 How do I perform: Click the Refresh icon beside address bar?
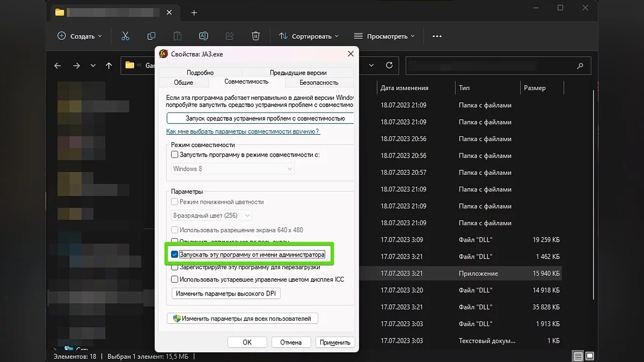pos(390,65)
